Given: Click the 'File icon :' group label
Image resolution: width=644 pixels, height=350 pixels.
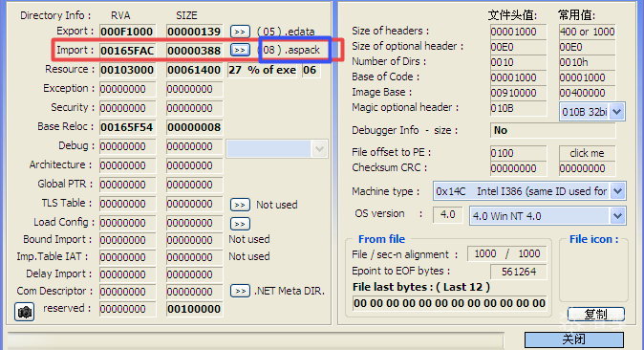Looking at the screenshot, I should 594,239.
